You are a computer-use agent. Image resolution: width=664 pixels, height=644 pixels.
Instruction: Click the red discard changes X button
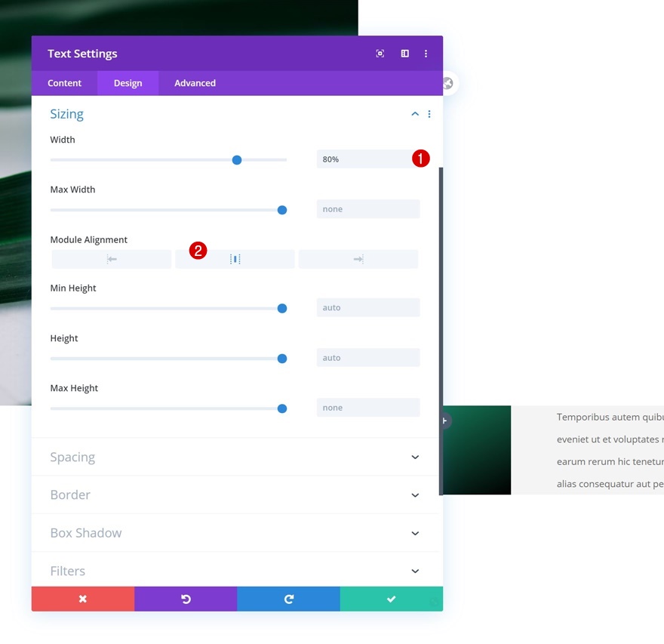point(83,599)
